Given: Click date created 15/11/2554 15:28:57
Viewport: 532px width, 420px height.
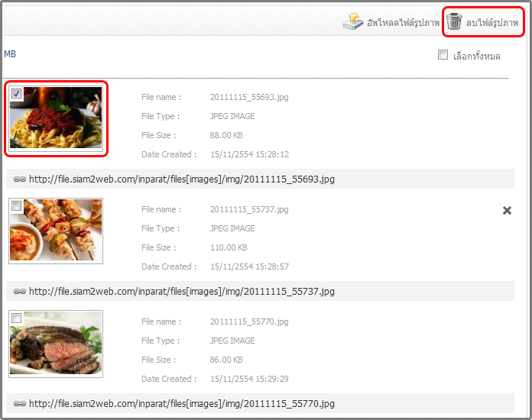Looking at the screenshot, I should 250,267.
